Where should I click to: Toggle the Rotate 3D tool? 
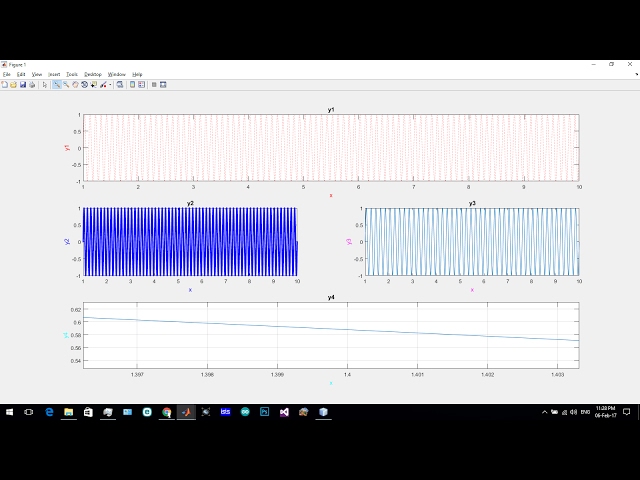(x=84, y=84)
